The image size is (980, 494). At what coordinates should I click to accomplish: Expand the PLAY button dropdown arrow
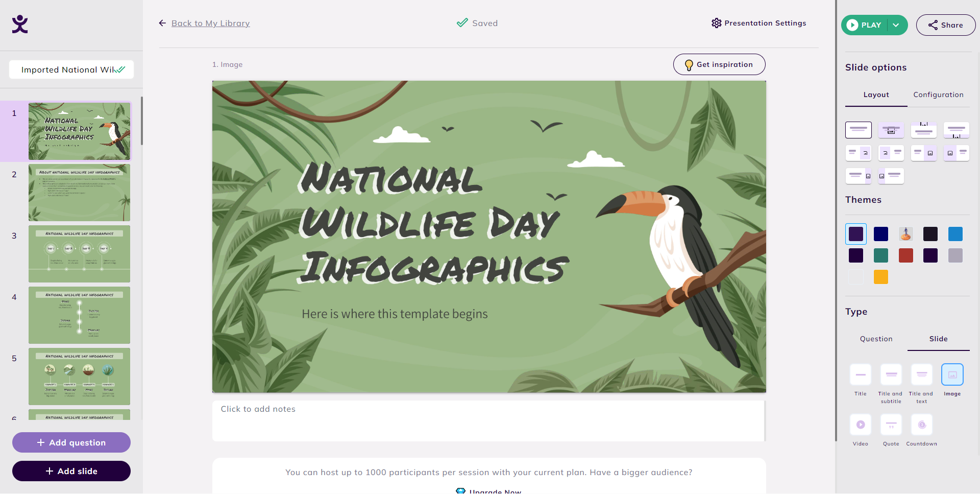[x=896, y=25]
